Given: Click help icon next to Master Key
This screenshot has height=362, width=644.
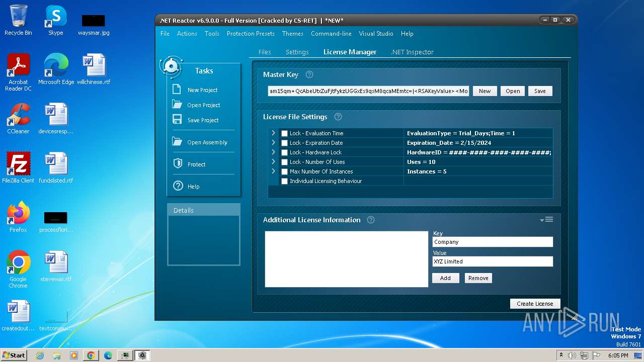Looking at the screenshot, I should pos(309,74).
